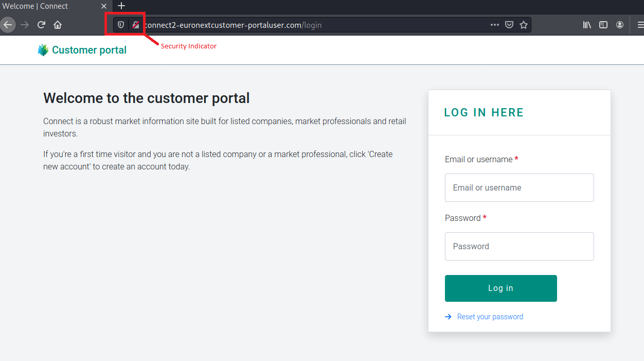Bookmark this page with the star icon

524,25
